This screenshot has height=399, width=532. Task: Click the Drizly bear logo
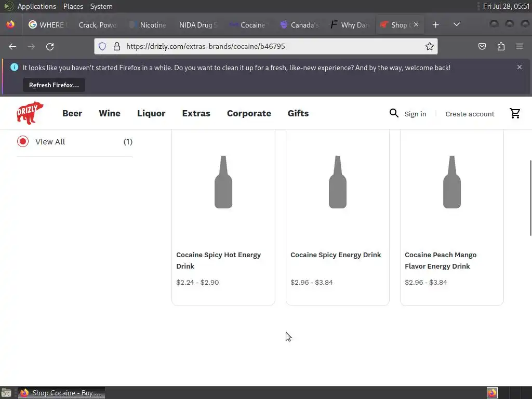[x=30, y=113]
